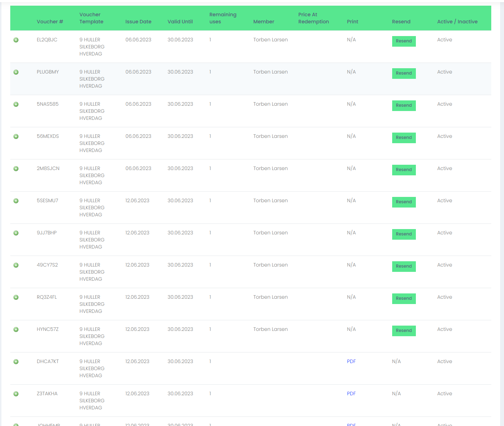Sort by Voucher # column header

(x=50, y=22)
